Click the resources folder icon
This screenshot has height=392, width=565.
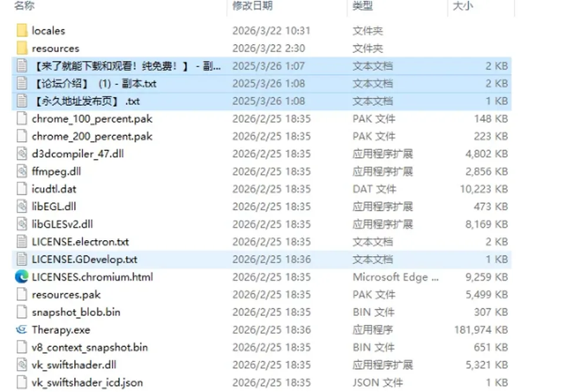point(22,48)
